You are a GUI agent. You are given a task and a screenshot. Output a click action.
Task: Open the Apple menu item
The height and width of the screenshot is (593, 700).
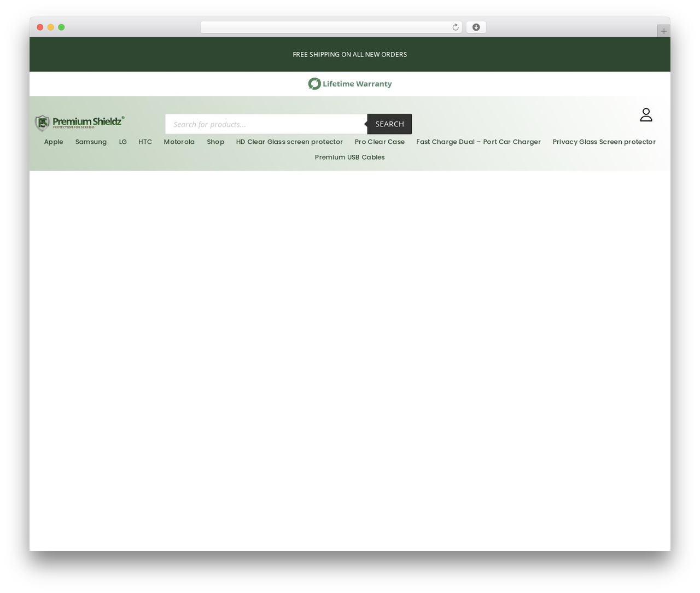(x=54, y=142)
